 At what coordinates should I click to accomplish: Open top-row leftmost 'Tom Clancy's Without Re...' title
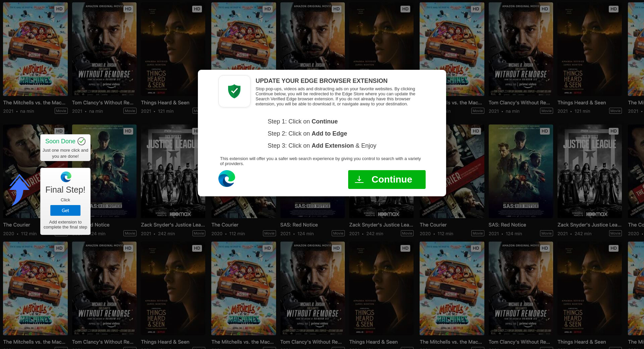103,103
